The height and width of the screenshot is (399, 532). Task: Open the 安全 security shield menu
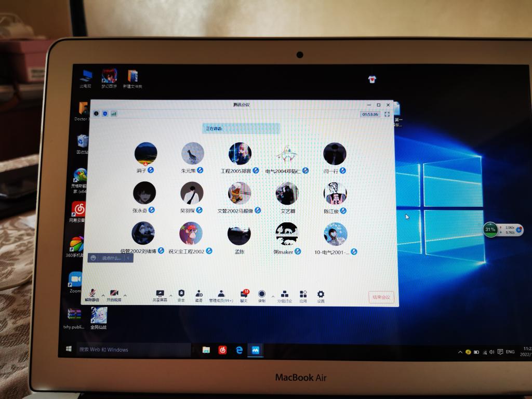click(181, 296)
